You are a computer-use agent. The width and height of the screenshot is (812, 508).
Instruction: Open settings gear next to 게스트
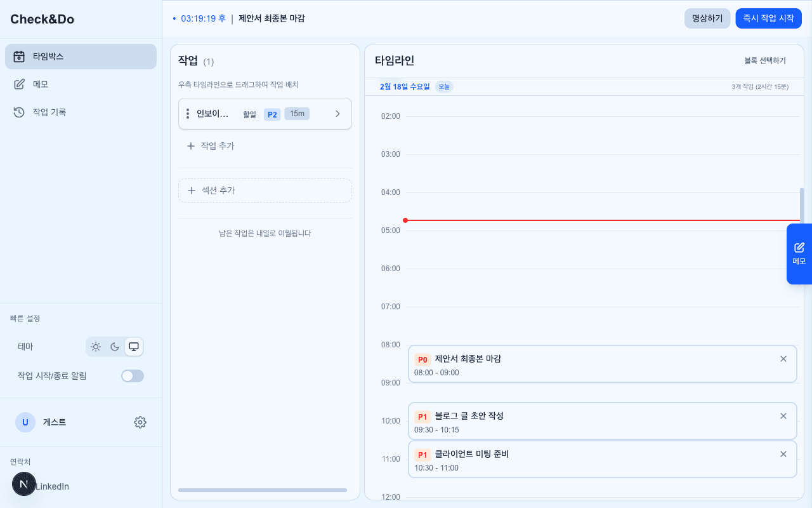point(140,422)
